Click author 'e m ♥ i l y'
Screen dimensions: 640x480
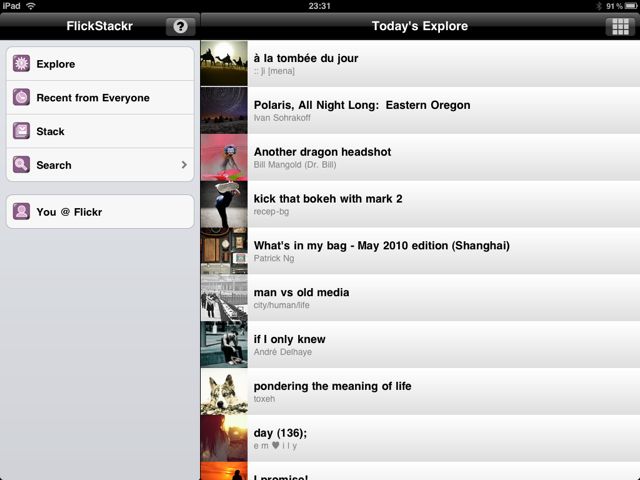275,446
